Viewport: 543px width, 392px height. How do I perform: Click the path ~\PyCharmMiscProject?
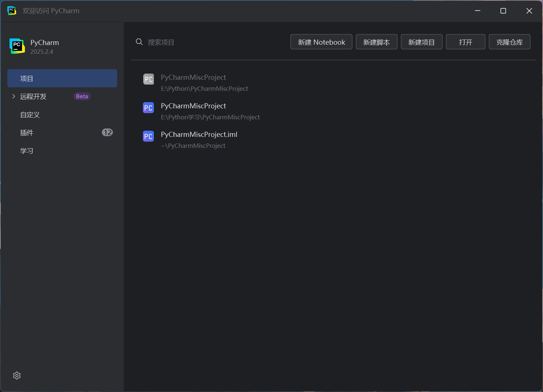click(193, 146)
